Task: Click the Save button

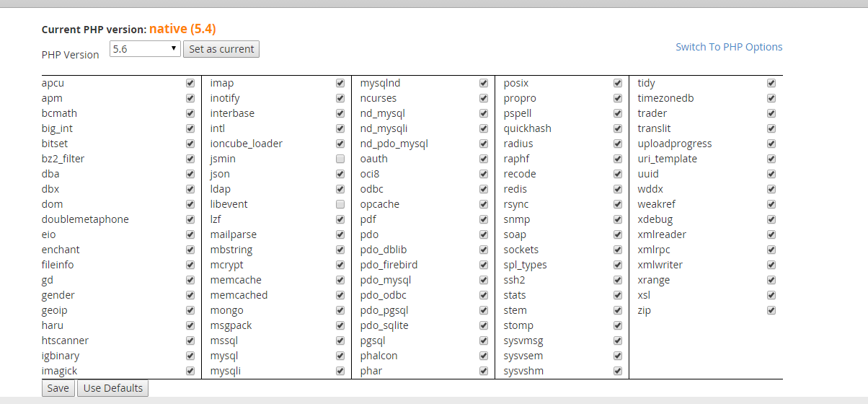Action: (58, 388)
